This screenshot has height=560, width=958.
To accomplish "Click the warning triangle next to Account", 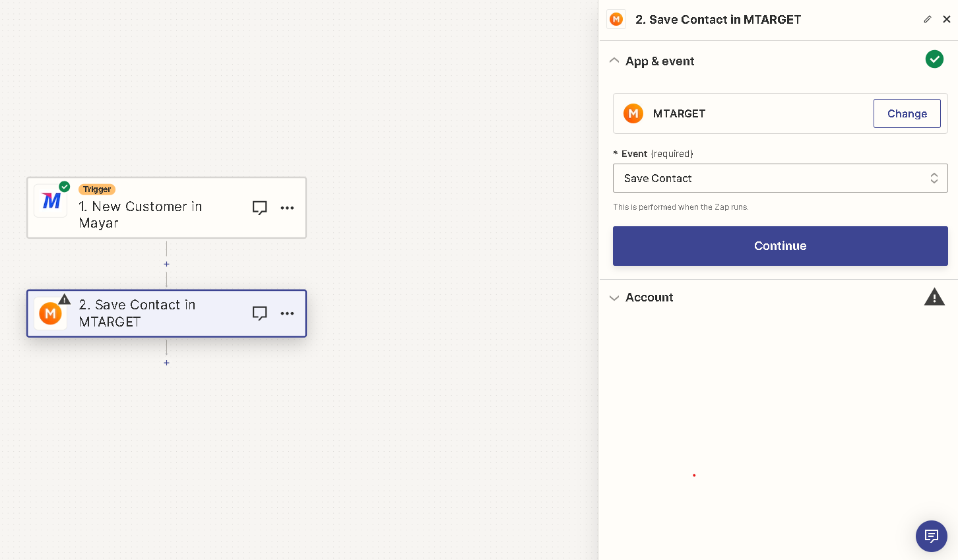I will tap(934, 297).
